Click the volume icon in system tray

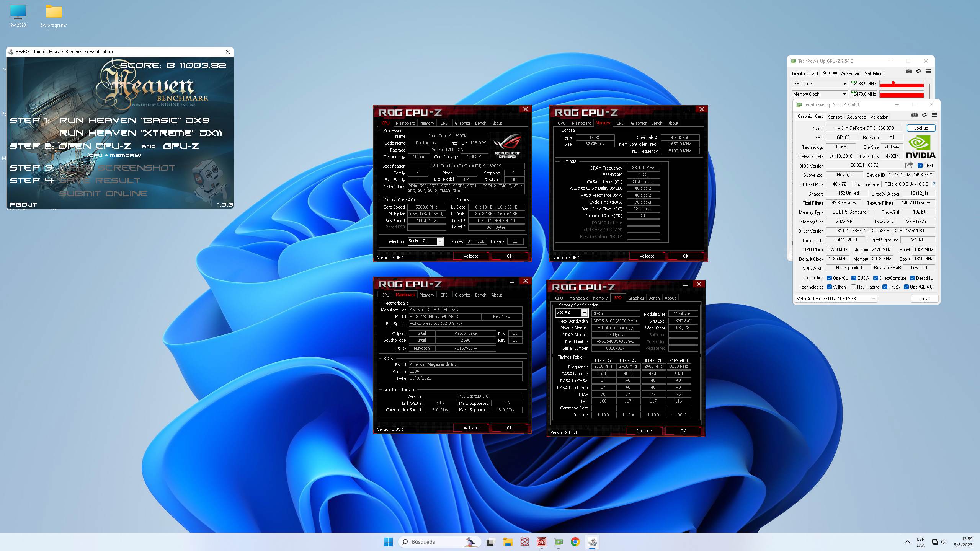944,542
